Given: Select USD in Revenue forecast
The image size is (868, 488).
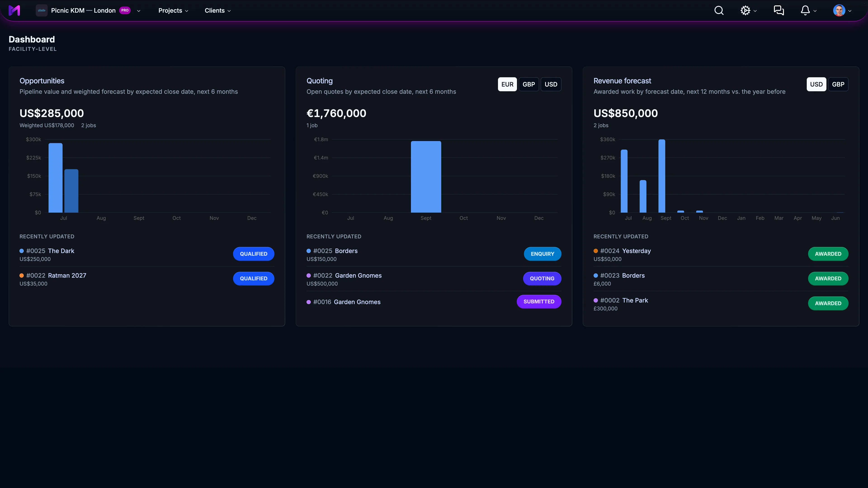Looking at the screenshot, I should coord(816,84).
